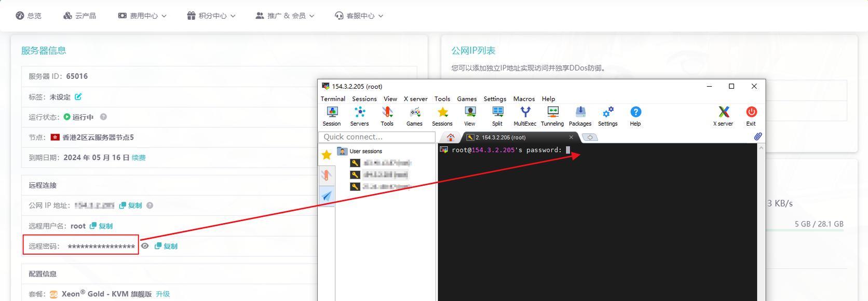The width and height of the screenshot is (868, 301).
Task: Open the Tools toolbar icon
Action: [387, 116]
